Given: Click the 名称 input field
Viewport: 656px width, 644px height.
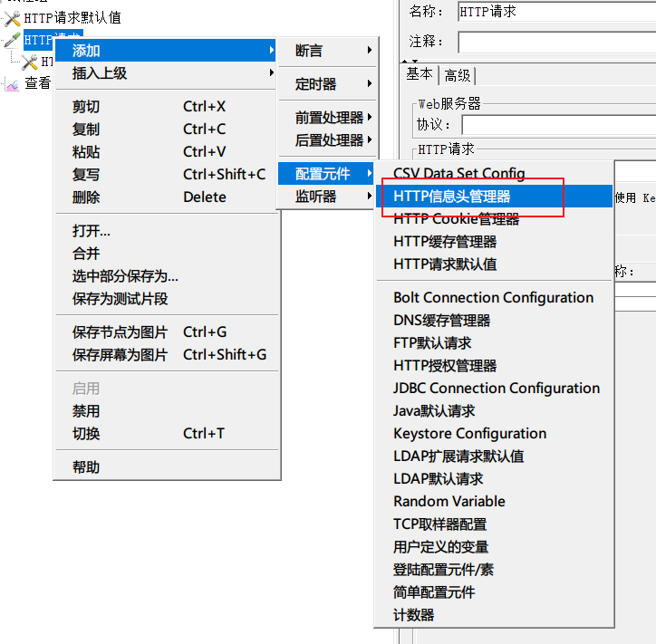Looking at the screenshot, I should coord(557,11).
